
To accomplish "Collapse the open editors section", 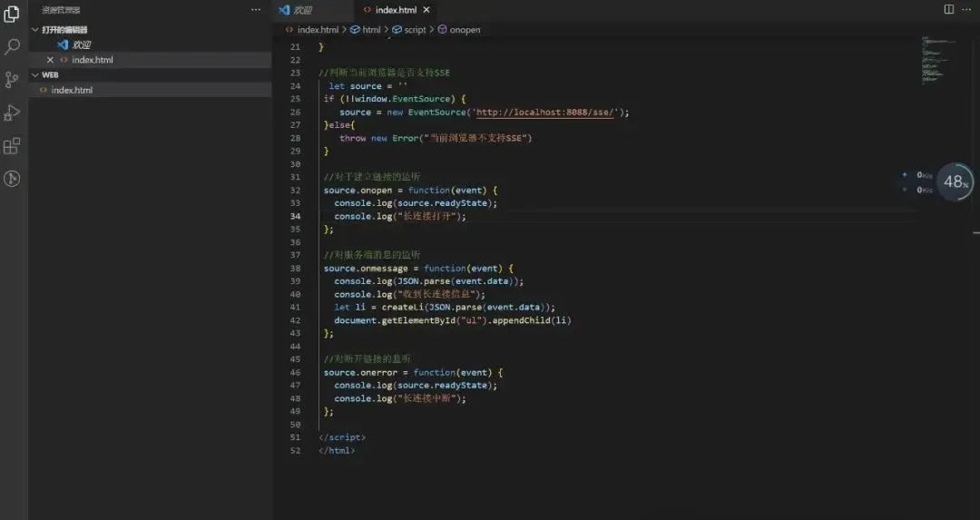I will coord(35,29).
